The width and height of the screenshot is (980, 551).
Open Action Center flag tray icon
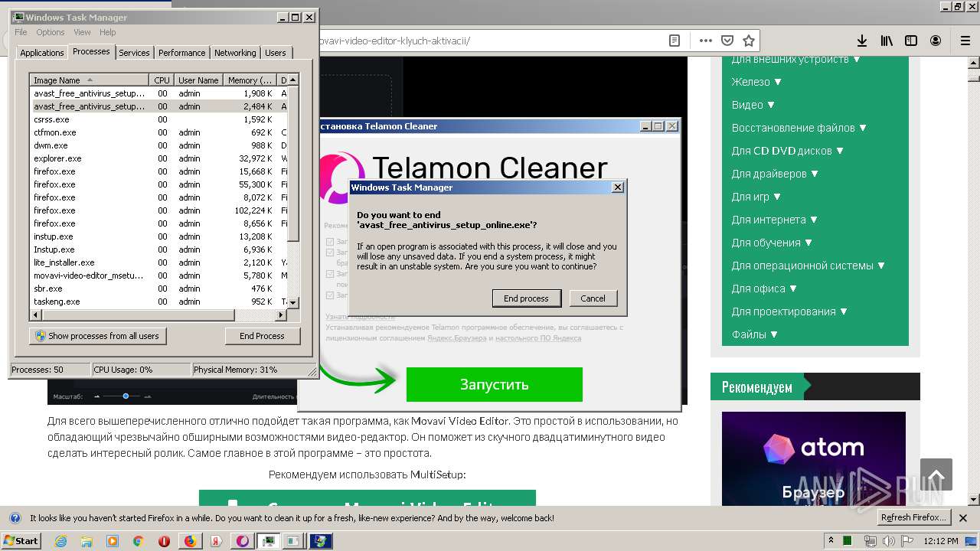(x=907, y=541)
